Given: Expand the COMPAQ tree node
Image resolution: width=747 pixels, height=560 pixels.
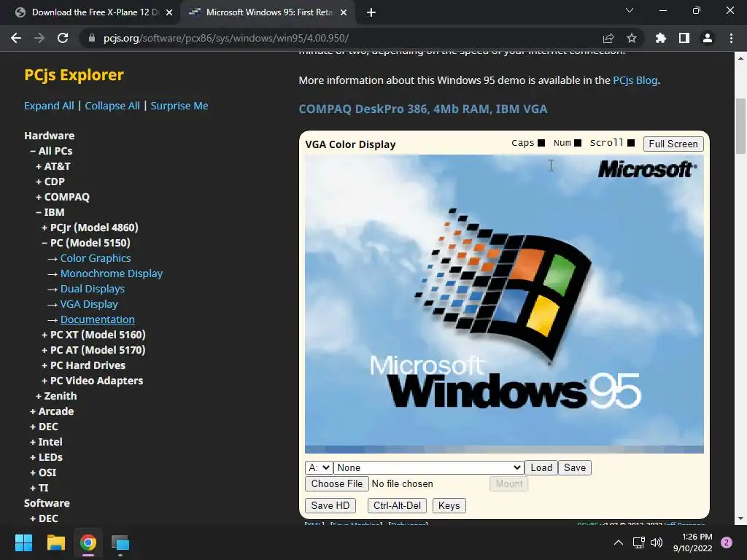Looking at the screenshot, I should click(63, 197).
